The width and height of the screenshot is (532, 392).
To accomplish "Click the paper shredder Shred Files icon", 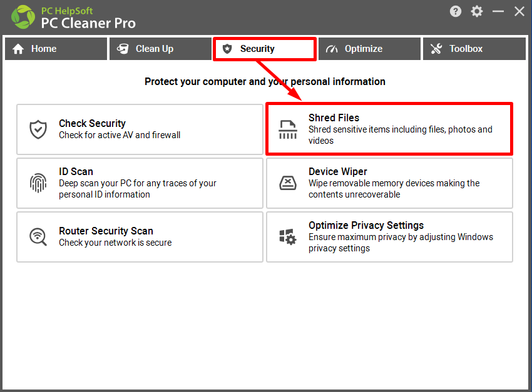I will [288, 129].
